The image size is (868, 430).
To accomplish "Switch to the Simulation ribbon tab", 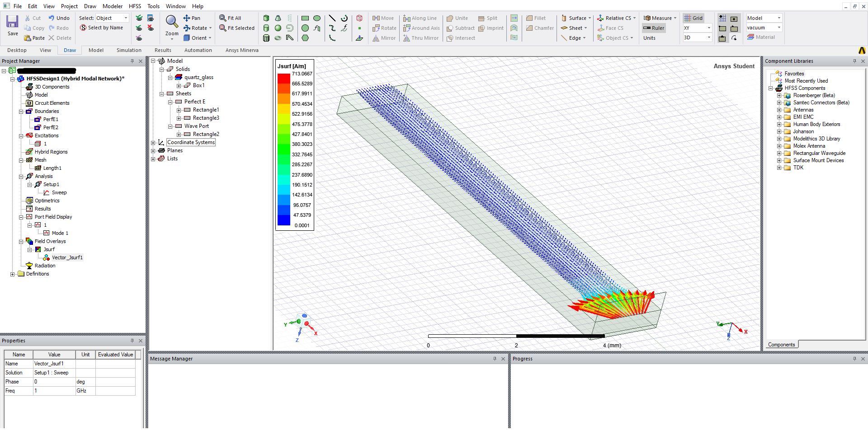I will (129, 50).
